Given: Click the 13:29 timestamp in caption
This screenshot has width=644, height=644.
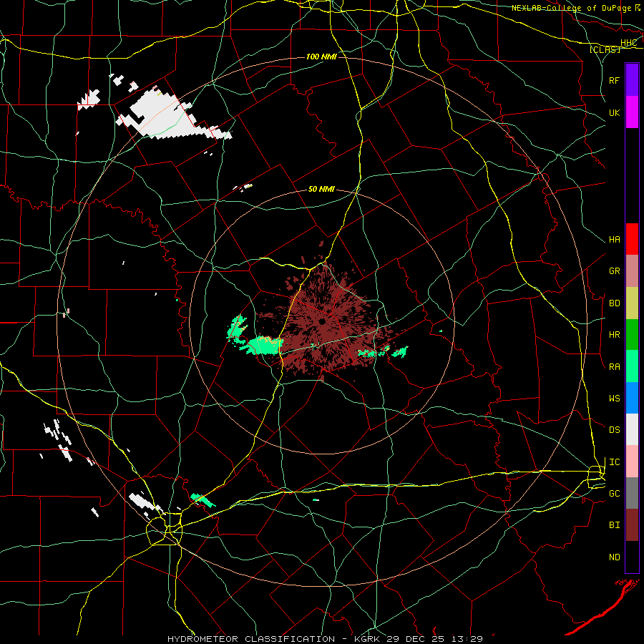Looking at the screenshot, I should [x=466, y=639].
